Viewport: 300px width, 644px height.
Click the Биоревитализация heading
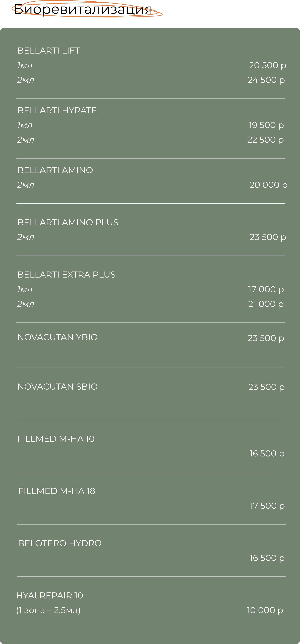click(83, 10)
